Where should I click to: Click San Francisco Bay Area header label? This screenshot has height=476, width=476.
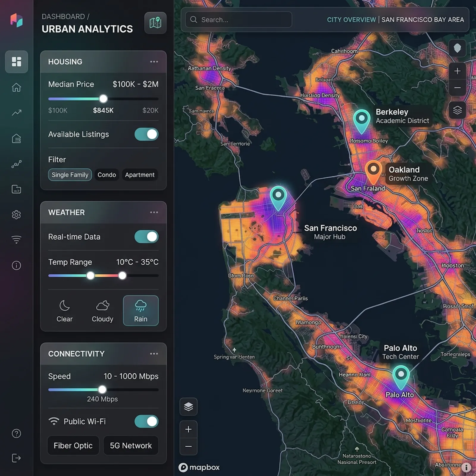423,20
